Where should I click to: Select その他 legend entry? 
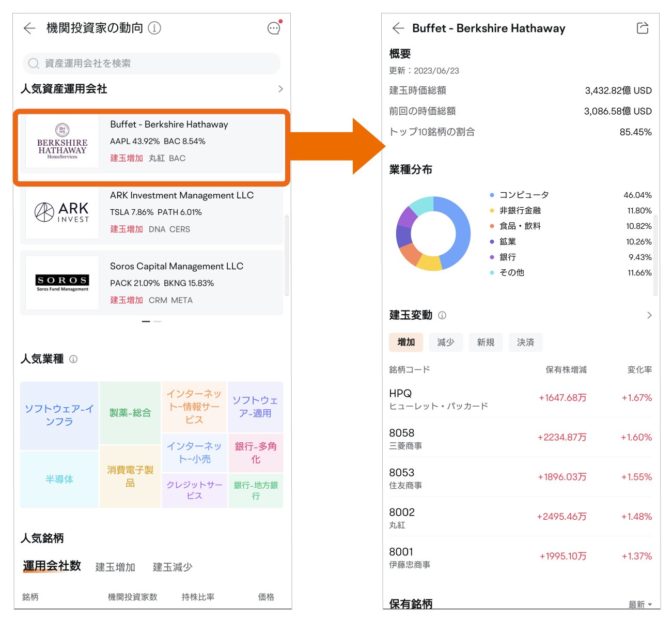point(570,272)
